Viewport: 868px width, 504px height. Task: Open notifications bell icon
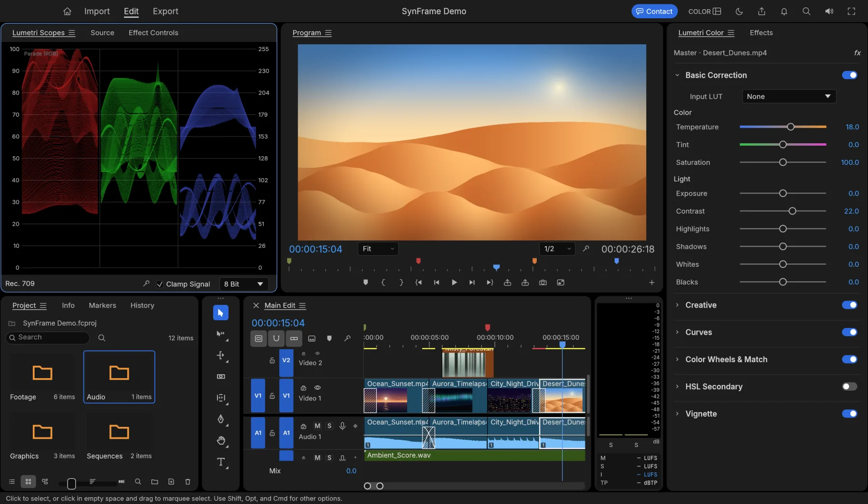click(784, 11)
